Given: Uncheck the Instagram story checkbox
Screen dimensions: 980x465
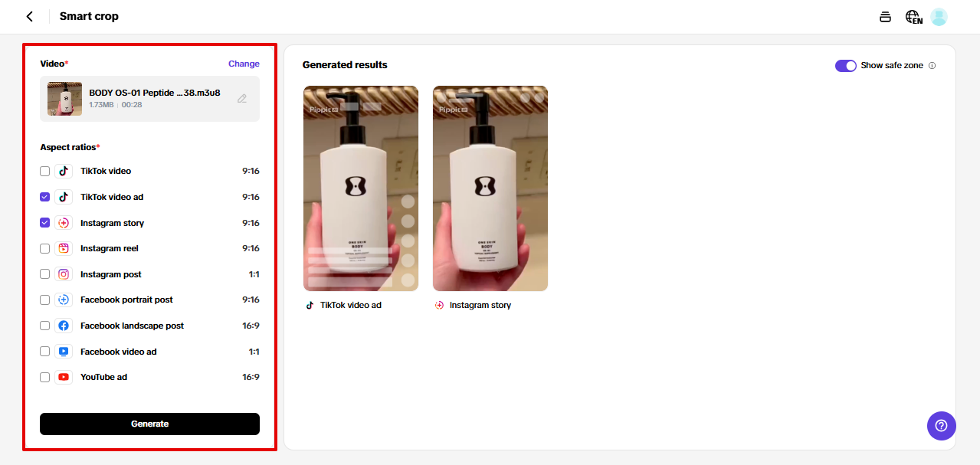Looking at the screenshot, I should [45, 223].
